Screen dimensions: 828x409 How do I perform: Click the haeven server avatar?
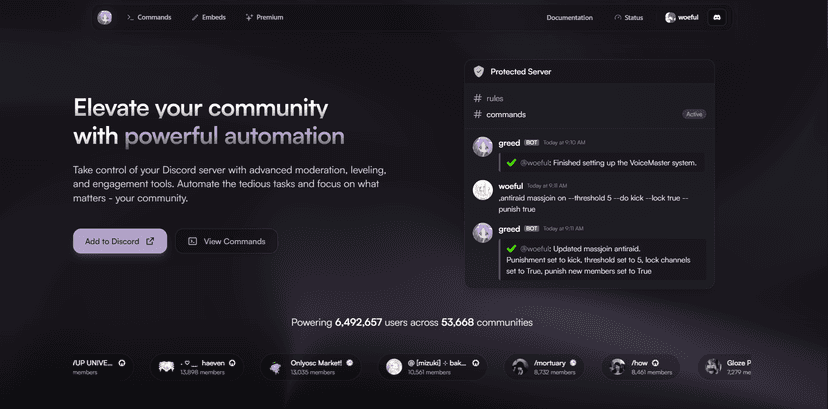pyautogui.click(x=166, y=367)
